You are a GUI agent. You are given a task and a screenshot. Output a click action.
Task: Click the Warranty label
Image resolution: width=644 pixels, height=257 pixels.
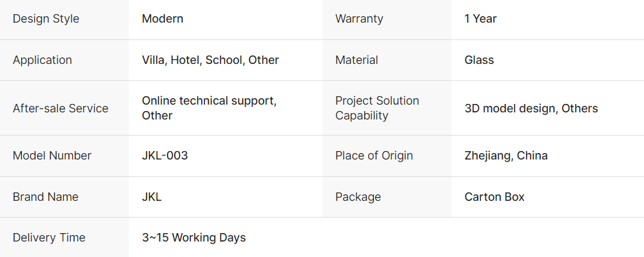pyautogui.click(x=359, y=19)
